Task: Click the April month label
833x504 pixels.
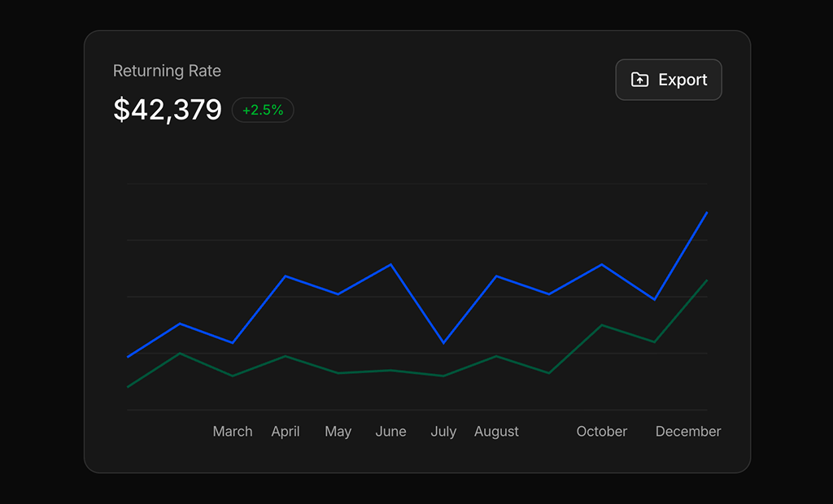Action: click(x=286, y=432)
